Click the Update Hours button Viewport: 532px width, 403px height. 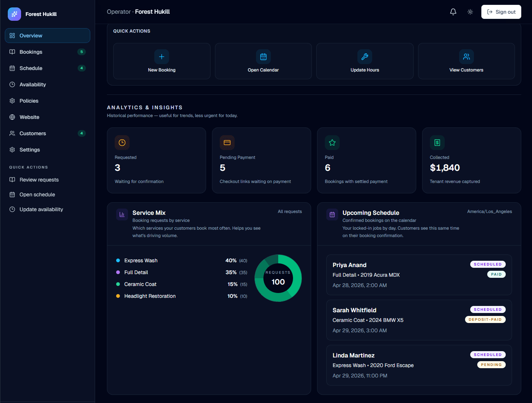[x=365, y=61]
